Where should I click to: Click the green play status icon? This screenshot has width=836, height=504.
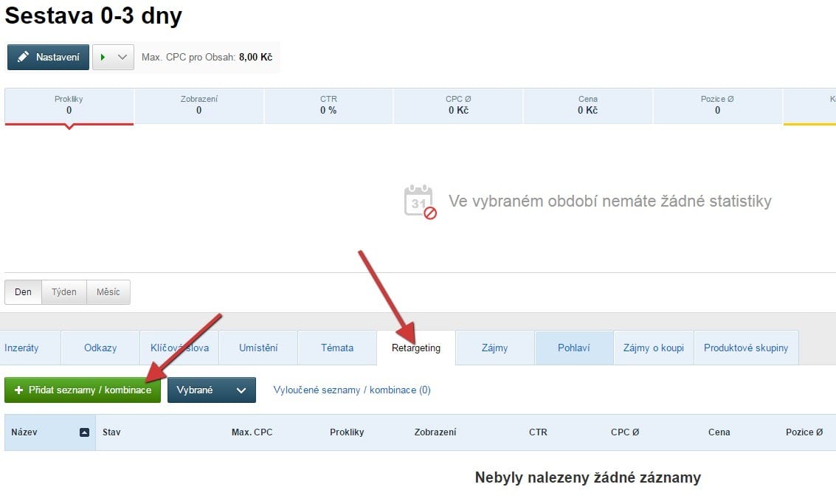[103, 58]
